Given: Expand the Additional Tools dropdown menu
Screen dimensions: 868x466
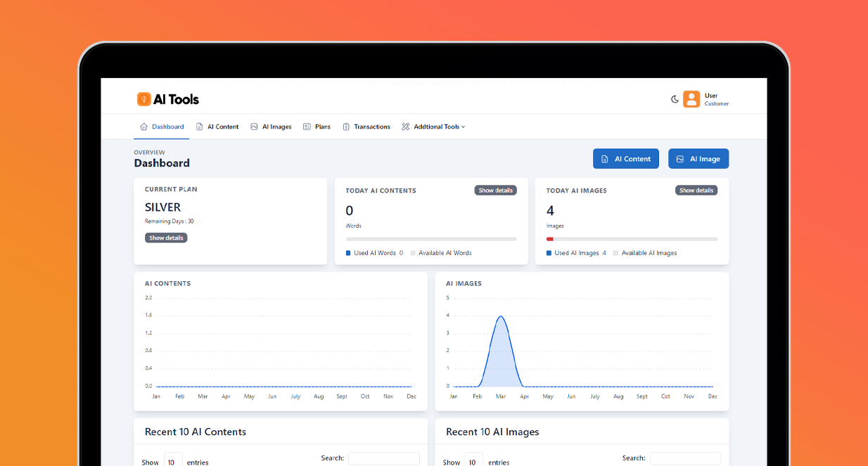Looking at the screenshot, I should [x=464, y=127].
